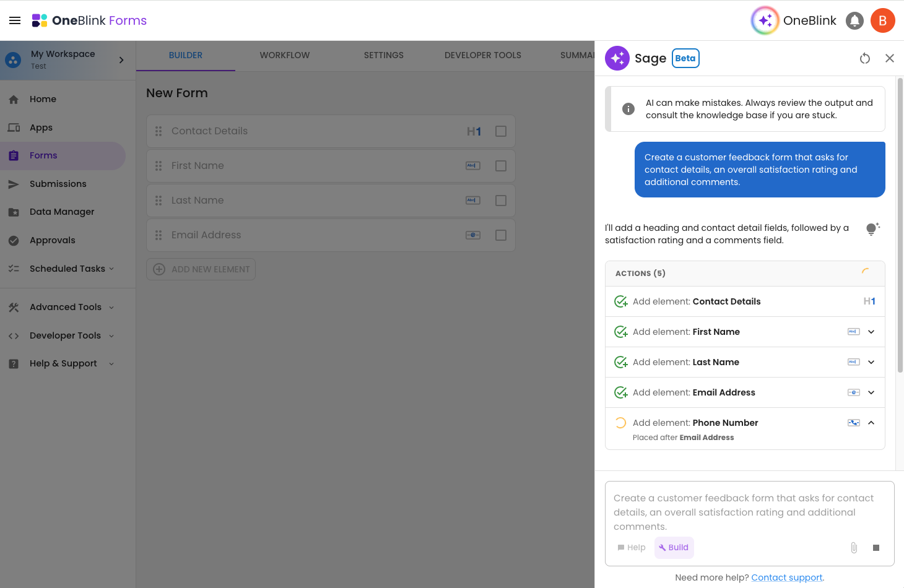Expand the Advanced Tools submenu
Image resolution: width=904 pixels, height=588 pixels.
111,307
